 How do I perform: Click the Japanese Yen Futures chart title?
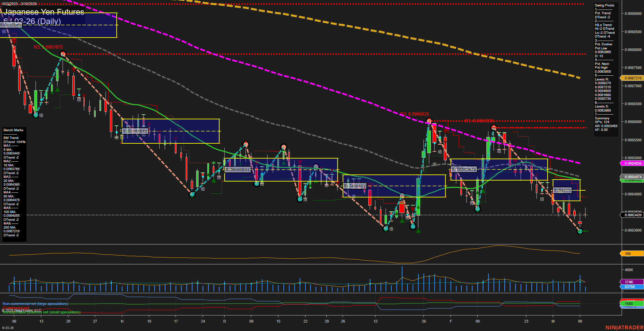point(44,12)
